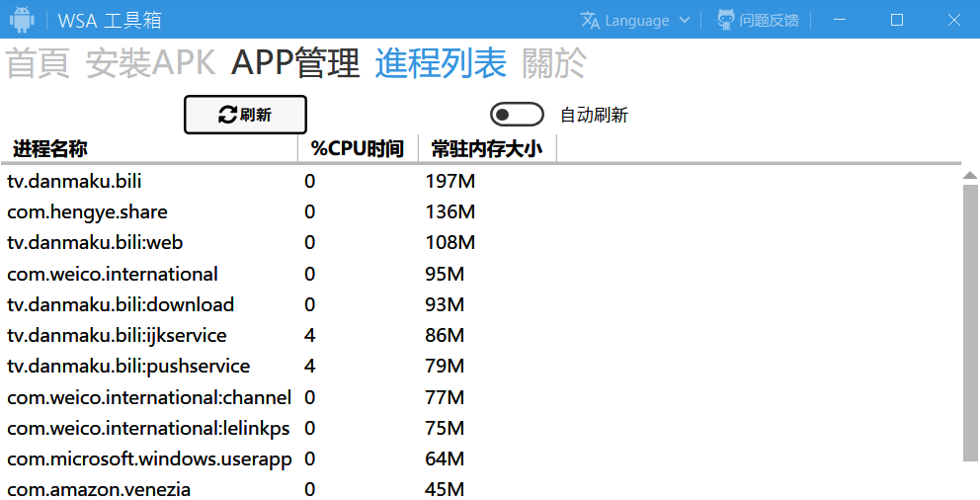Select the com.hengye.share process
Viewport: 980px width, 500px height.
click(481, 211)
